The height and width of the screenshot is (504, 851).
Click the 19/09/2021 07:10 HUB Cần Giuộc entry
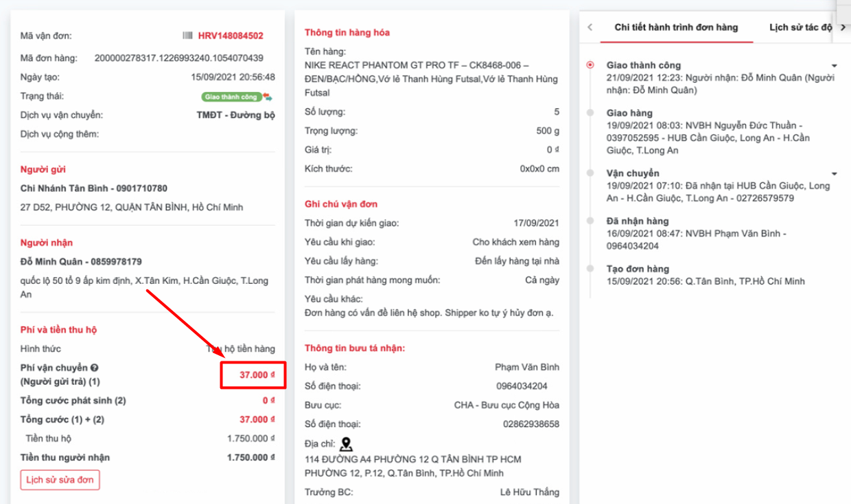(718, 192)
